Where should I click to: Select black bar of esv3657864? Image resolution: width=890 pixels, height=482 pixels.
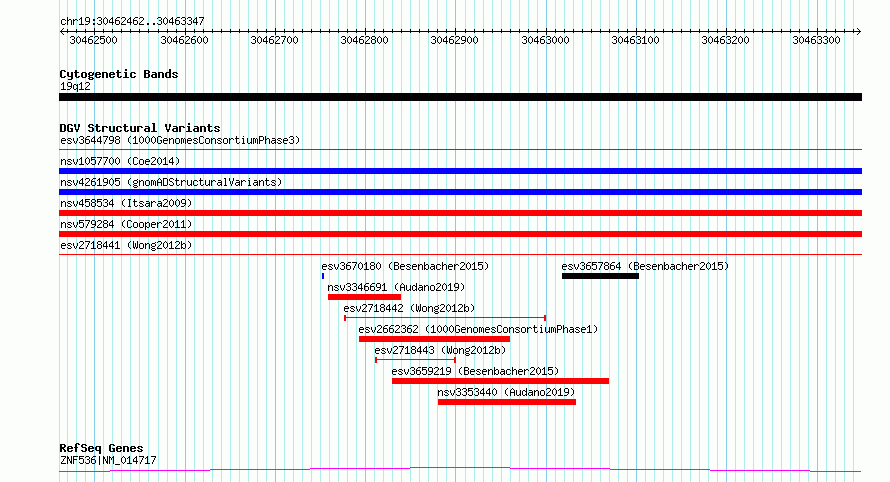point(601,276)
